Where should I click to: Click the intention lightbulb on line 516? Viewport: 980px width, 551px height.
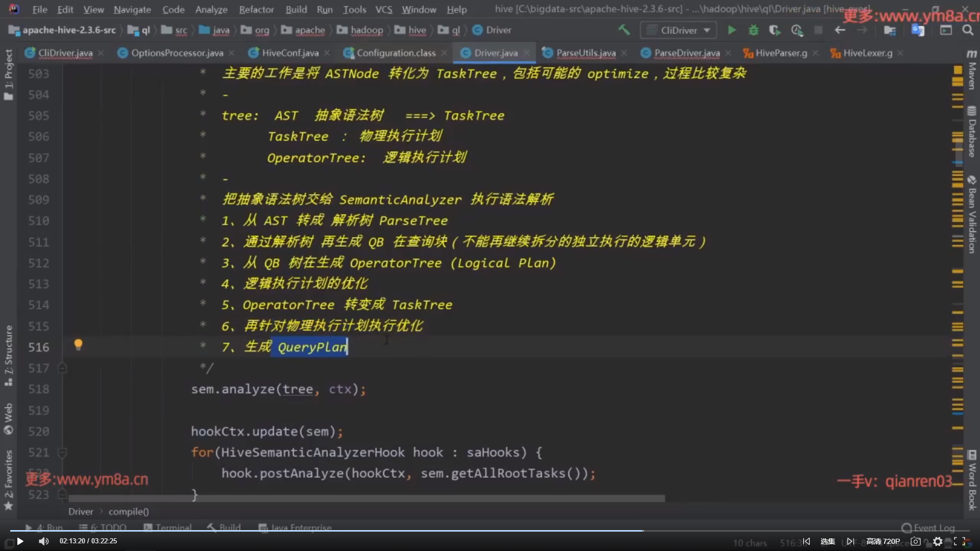pos(78,345)
